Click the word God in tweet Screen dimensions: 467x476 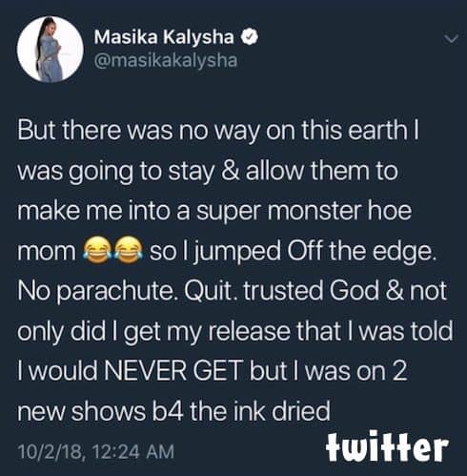(x=355, y=291)
